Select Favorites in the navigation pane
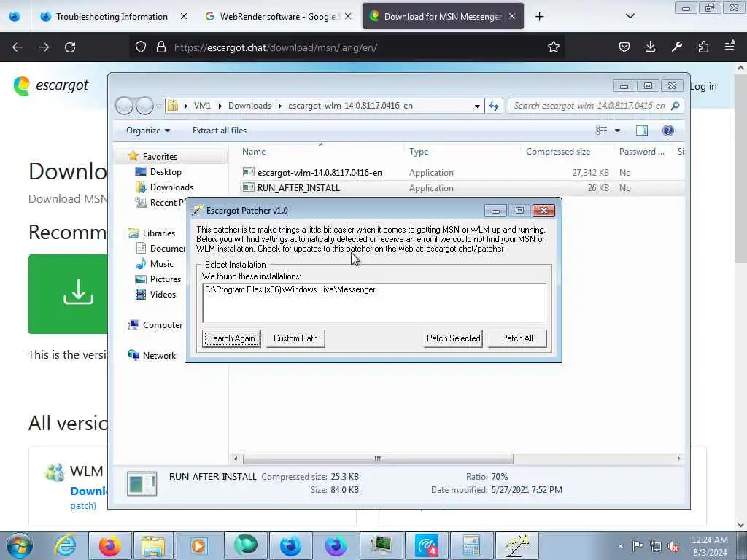The image size is (747, 560). pyautogui.click(x=160, y=157)
